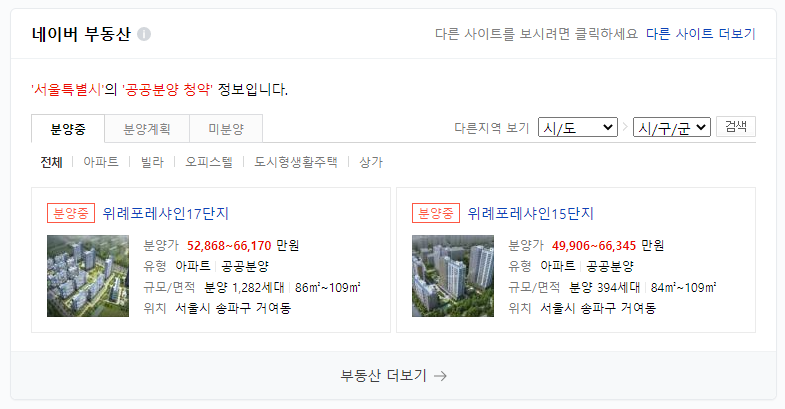The height and width of the screenshot is (409, 785).
Task: Click the 위례포레샤인17단지 thumbnail image
Action: point(88,276)
